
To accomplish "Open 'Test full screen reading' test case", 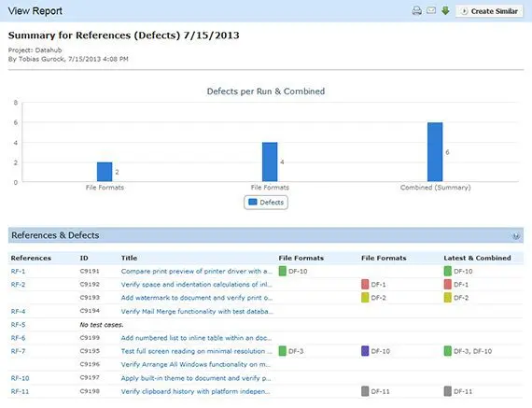I will [x=197, y=351].
